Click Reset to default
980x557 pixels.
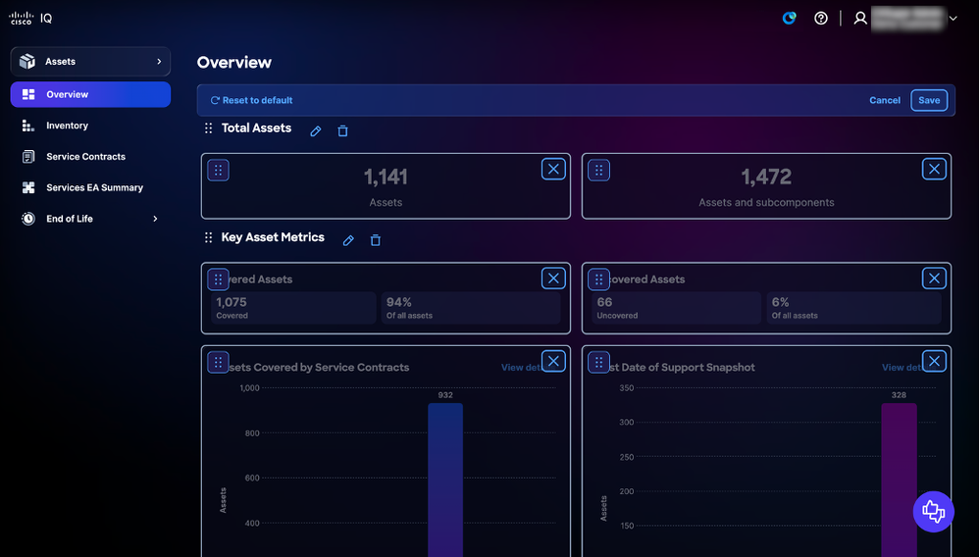(x=251, y=100)
